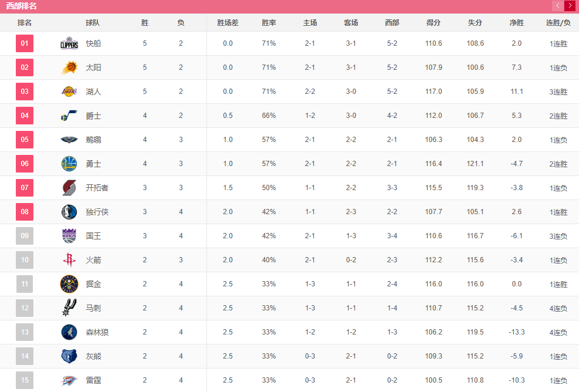Click the Kings team logo

coord(69,236)
